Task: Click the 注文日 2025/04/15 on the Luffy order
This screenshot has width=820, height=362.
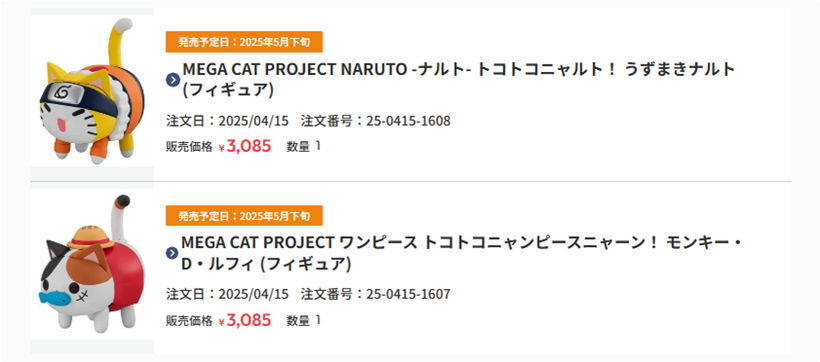Action: click(x=227, y=294)
